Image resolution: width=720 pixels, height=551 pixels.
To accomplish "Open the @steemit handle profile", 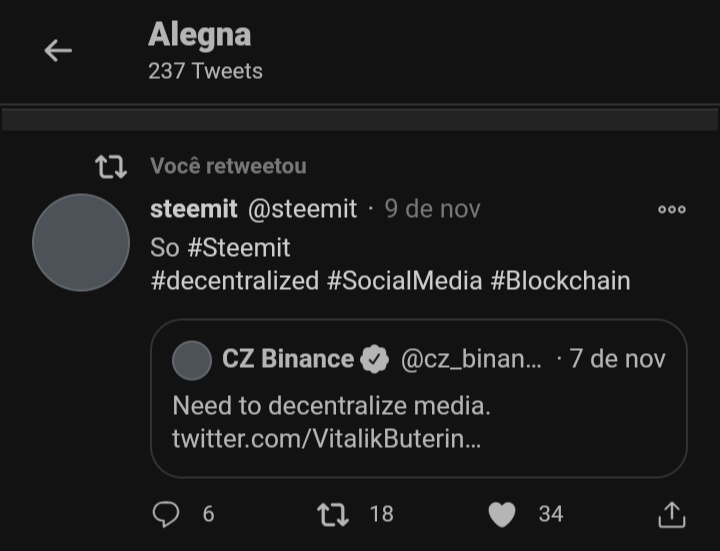I will click(302, 209).
